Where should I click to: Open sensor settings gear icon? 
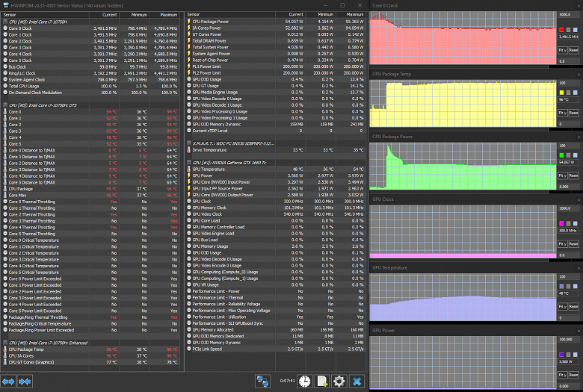point(339,381)
